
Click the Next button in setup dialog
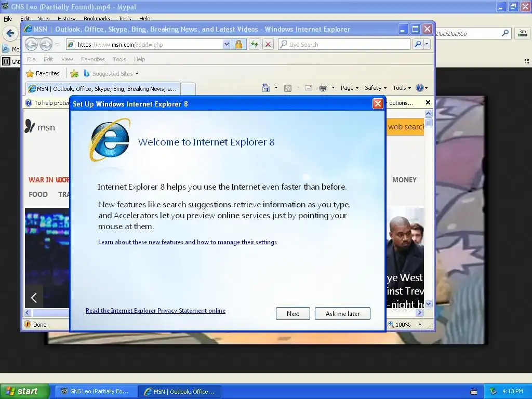[293, 313]
